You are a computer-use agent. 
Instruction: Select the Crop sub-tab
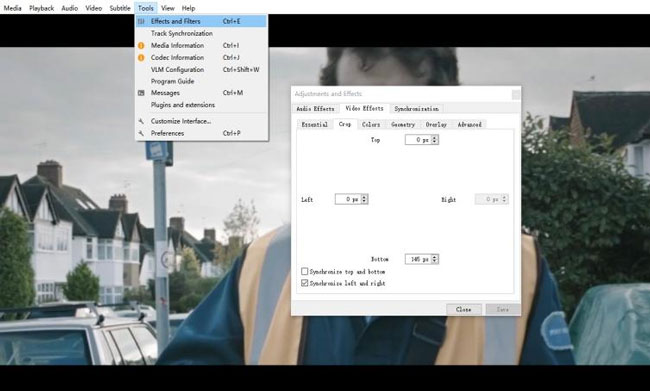(x=344, y=124)
